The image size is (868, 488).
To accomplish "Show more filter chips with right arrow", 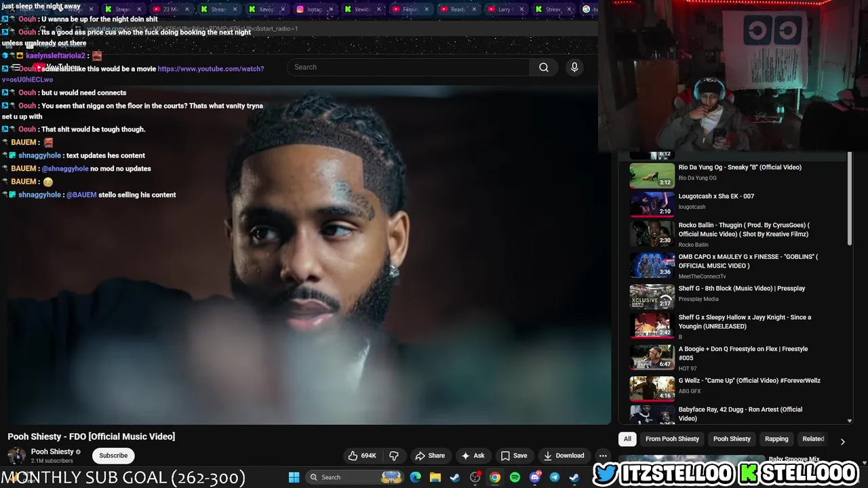I will 842,441.
